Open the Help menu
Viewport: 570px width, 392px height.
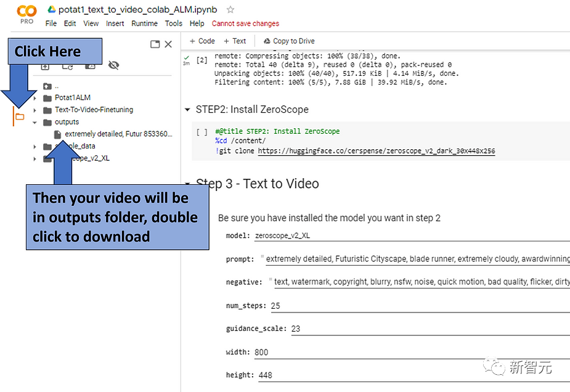pyautogui.click(x=197, y=23)
